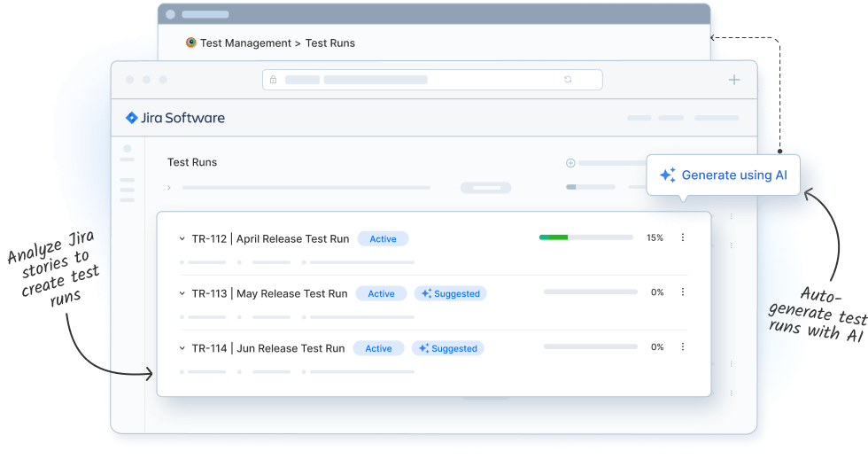
Task: Click the 0% progress bar for TR-113
Action: [591, 292]
